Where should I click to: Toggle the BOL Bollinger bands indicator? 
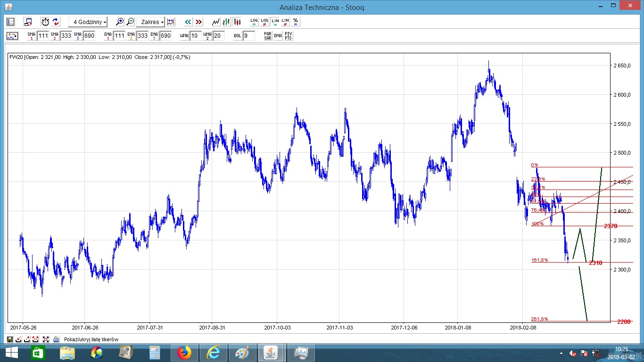[238, 36]
